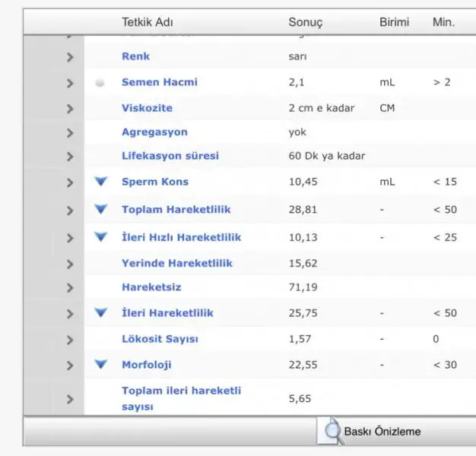
Task: Expand the Lökosit Sayısı row chevron
Action: (70, 340)
